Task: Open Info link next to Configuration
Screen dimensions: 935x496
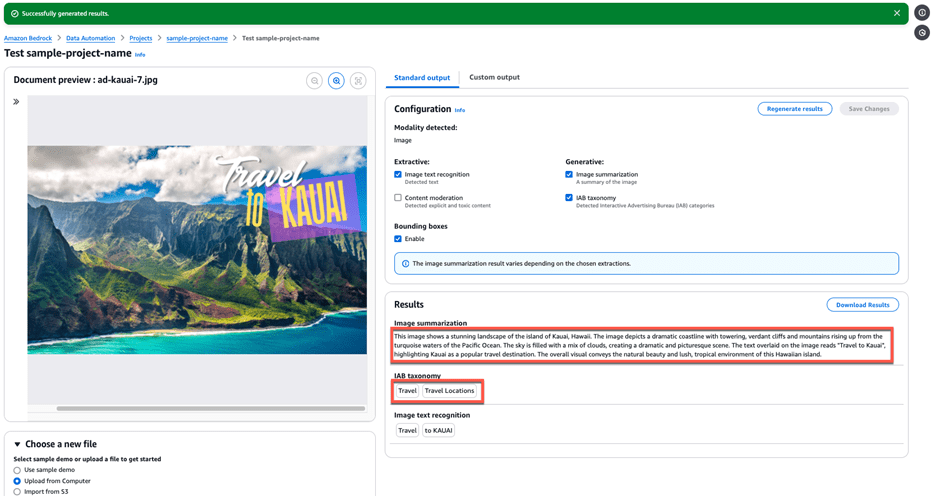Action: [x=460, y=110]
